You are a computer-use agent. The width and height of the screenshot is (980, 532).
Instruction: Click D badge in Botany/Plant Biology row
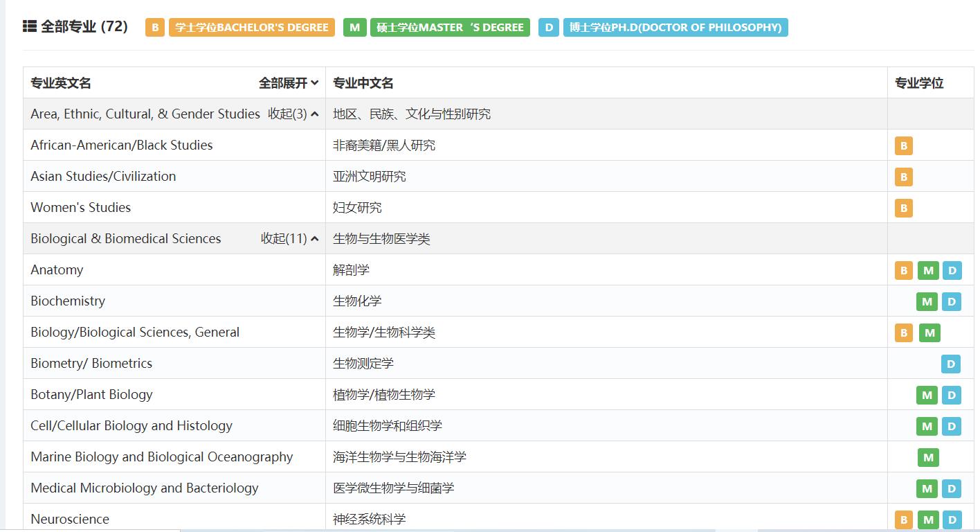point(951,395)
